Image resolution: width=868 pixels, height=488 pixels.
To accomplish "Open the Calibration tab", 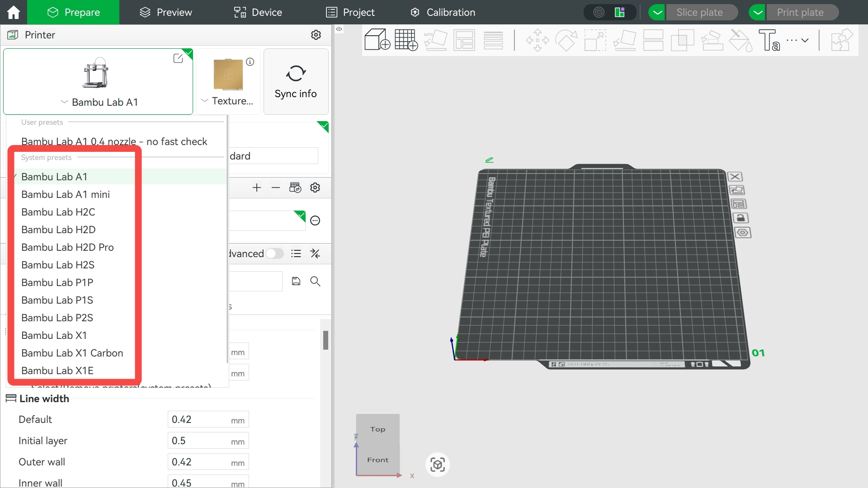I will (443, 12).
